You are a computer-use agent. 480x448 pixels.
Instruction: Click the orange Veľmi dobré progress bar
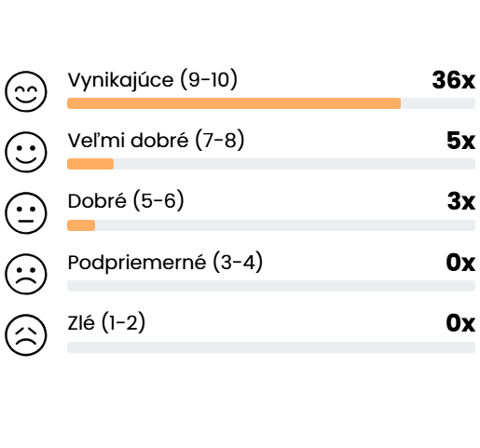click(90, 164)
